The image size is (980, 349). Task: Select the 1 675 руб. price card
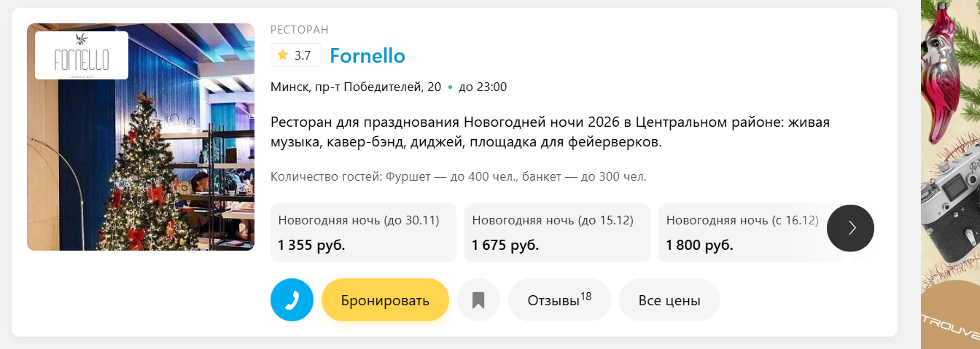tap(557, 232)
